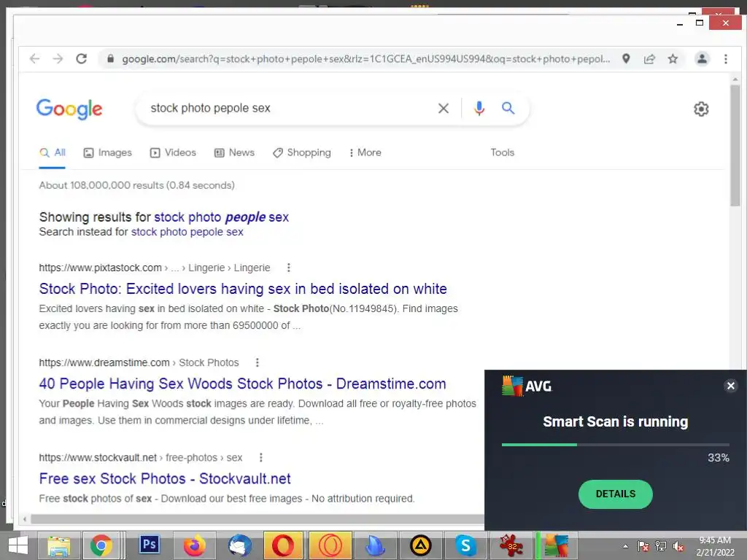The width and height of the screenshot is (747, 560).
Task: Open the Chrome profile avatar
Action: (702, 58)
